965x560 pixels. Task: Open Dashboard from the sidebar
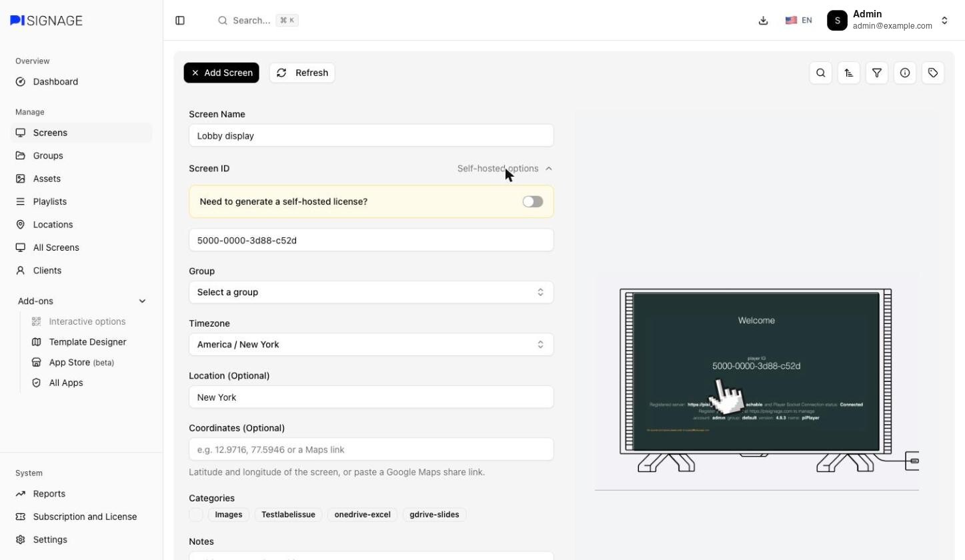[x=81, y=82]
